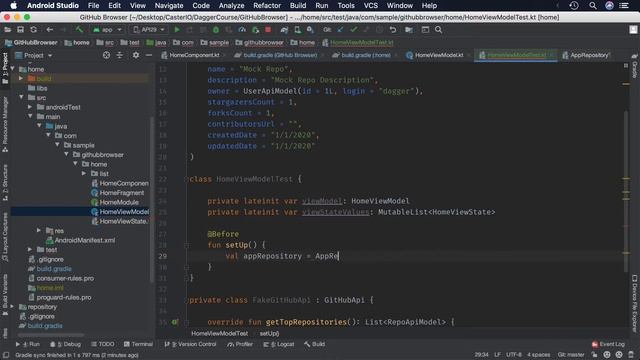Select HomeFragment in project tree
The height and width of the screenshot is (360, 640).
click(118, 193)
